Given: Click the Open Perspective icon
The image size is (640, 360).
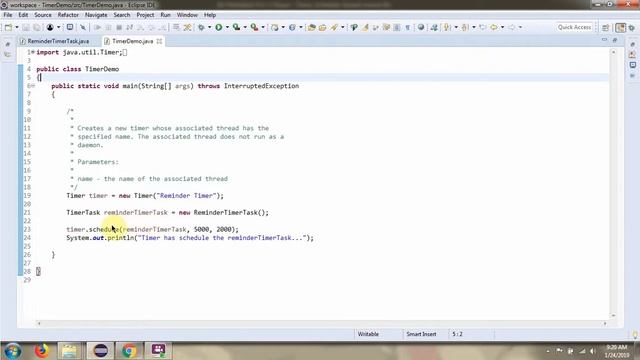Looking at the screenshot, I should coord(606,27).
